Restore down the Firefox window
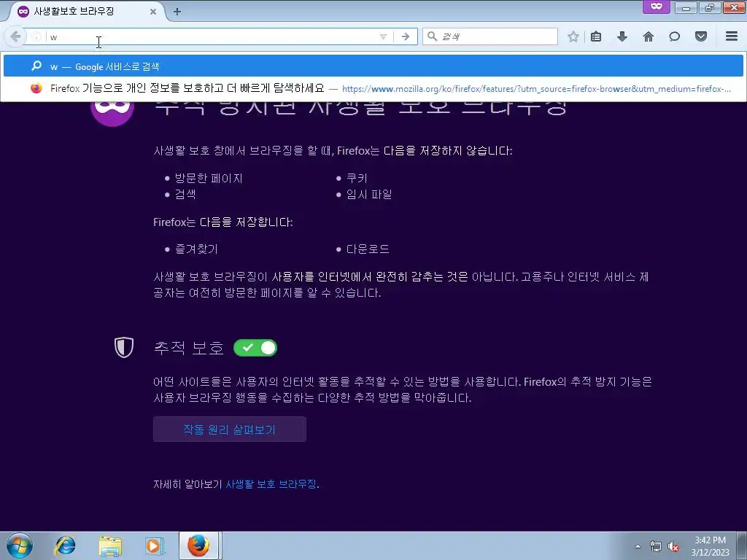The image size is (747, 560). tap(710, 7)
